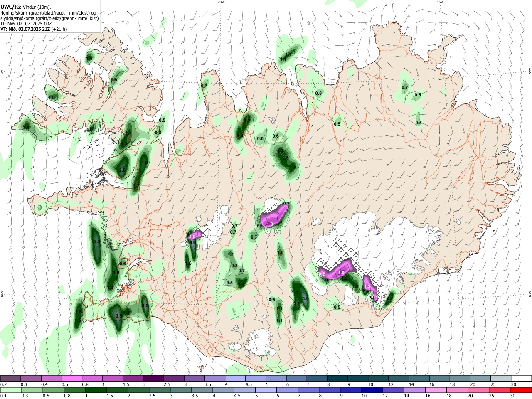Click the dusty mauve 0.2 swatch in the snow legend

click(10, 379)
